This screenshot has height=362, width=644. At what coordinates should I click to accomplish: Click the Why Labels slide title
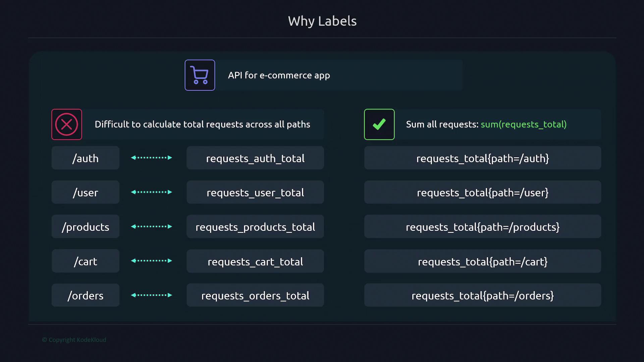pos(322,21)
